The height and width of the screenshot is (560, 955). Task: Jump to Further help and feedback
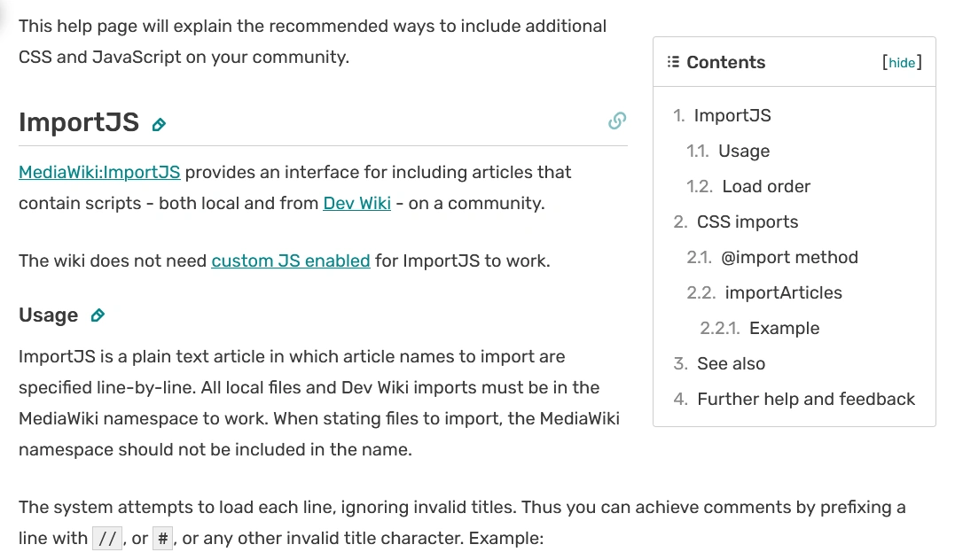point(805,399)
